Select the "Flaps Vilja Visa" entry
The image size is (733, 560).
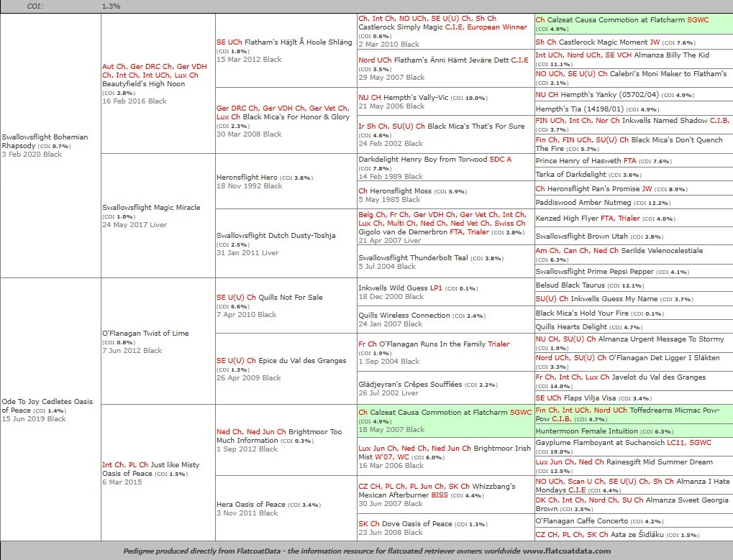click(x=589, y=398)
